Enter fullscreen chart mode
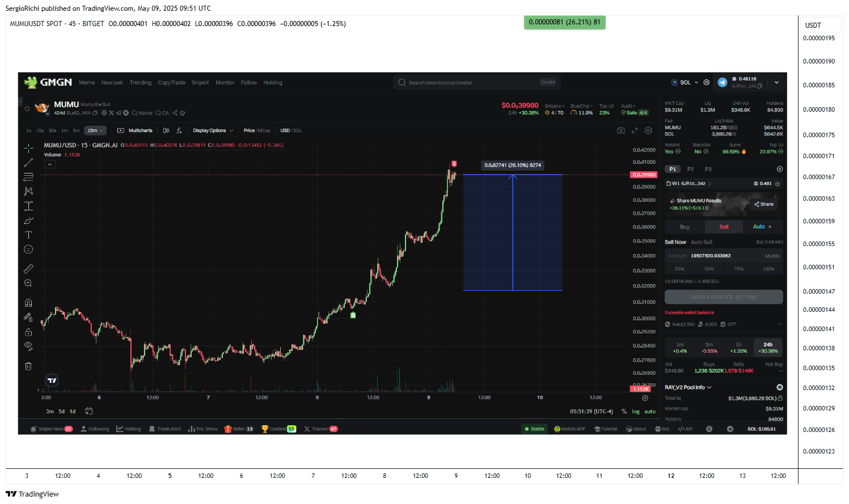 [635, 130]
